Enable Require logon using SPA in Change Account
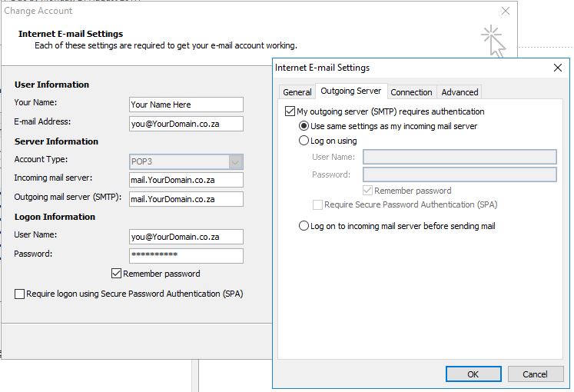 pyautogui.click(x=19, y=294)
